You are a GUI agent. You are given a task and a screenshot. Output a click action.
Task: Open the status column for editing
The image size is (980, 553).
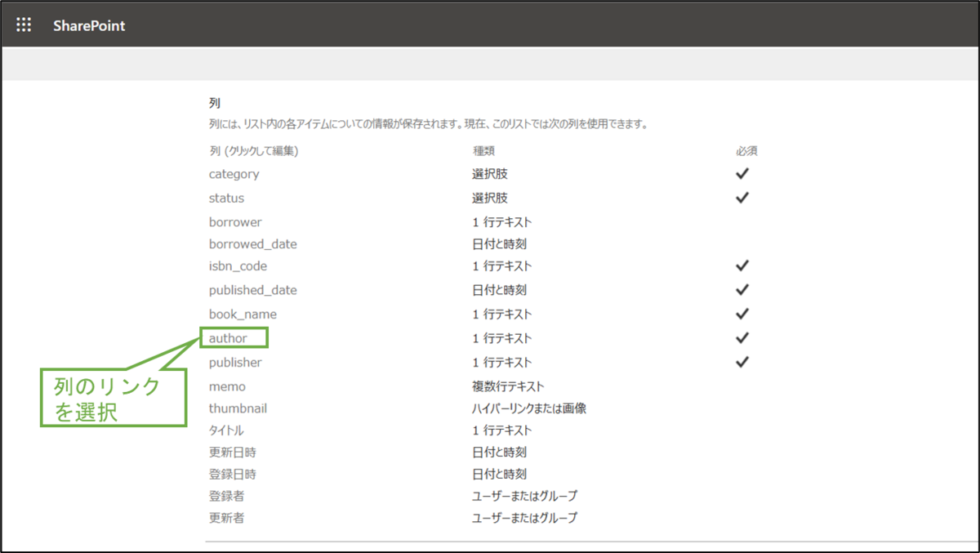coord(226,198)
